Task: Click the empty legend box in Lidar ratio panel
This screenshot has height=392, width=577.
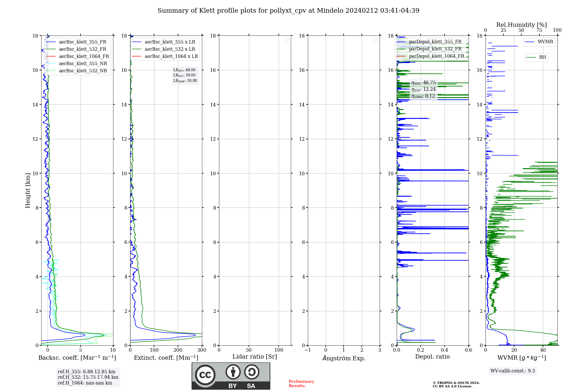Action: [x=287, y=40]
